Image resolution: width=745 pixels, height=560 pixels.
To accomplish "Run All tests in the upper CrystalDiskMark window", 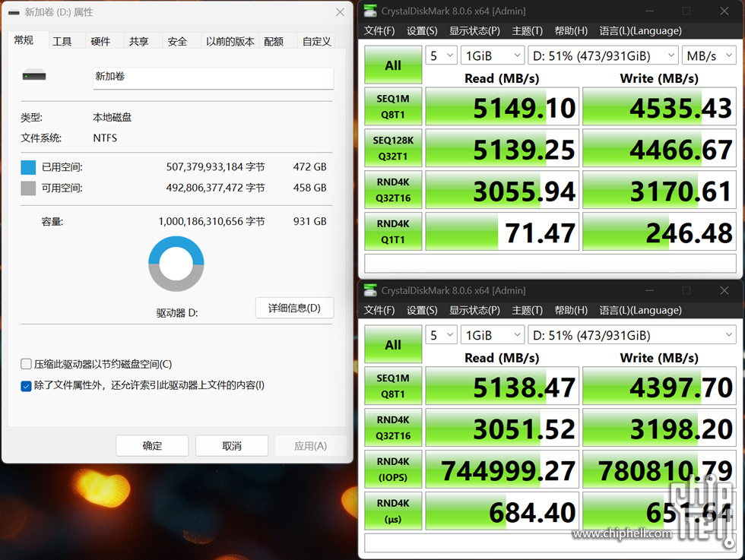I will [393, 65].
